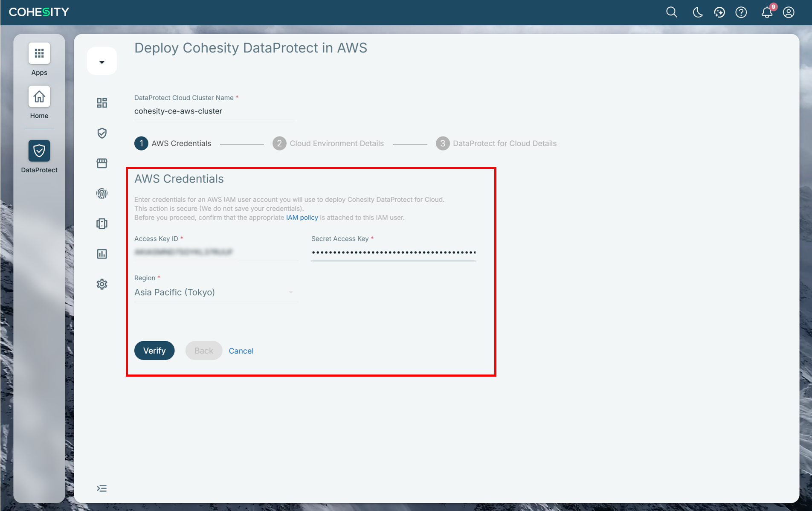Viewport: 812px width, 511px height.
Task: Toggle dark mode moon icon
Action: click(698, 12)
